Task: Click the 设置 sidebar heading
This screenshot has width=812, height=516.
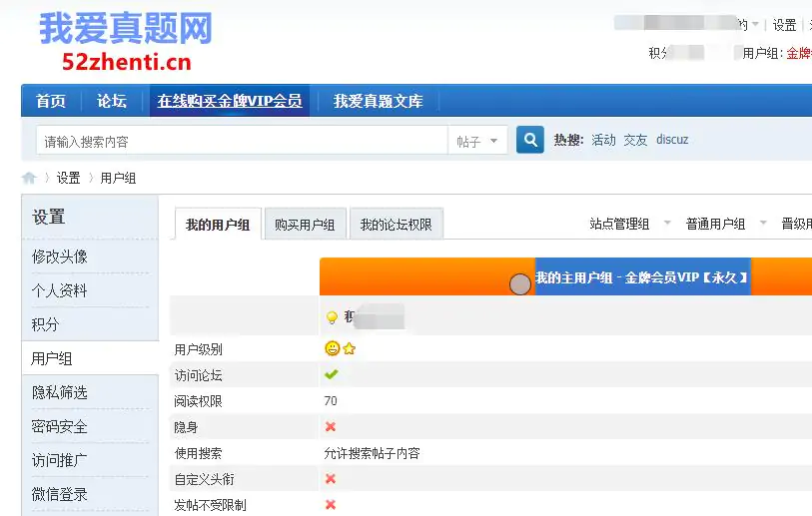Action: tap(49, 217)
